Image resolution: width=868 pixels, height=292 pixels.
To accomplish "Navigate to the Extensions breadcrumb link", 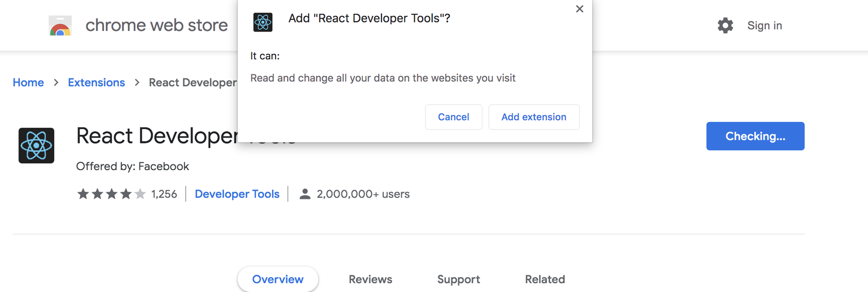I will [x=96, y=82].
